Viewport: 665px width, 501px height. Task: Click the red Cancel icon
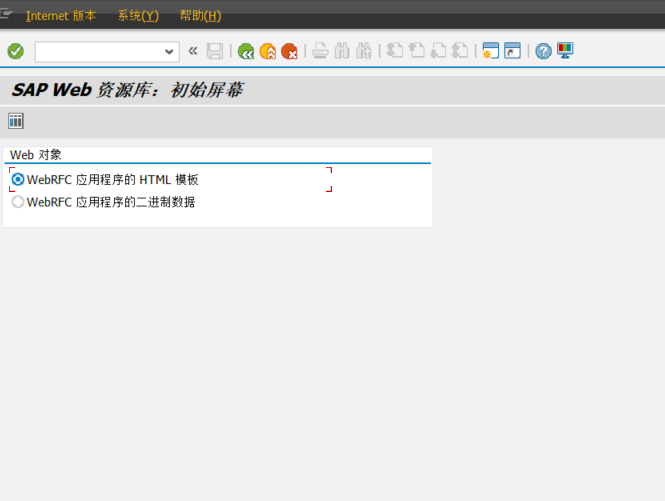click(x=290, y=51)
